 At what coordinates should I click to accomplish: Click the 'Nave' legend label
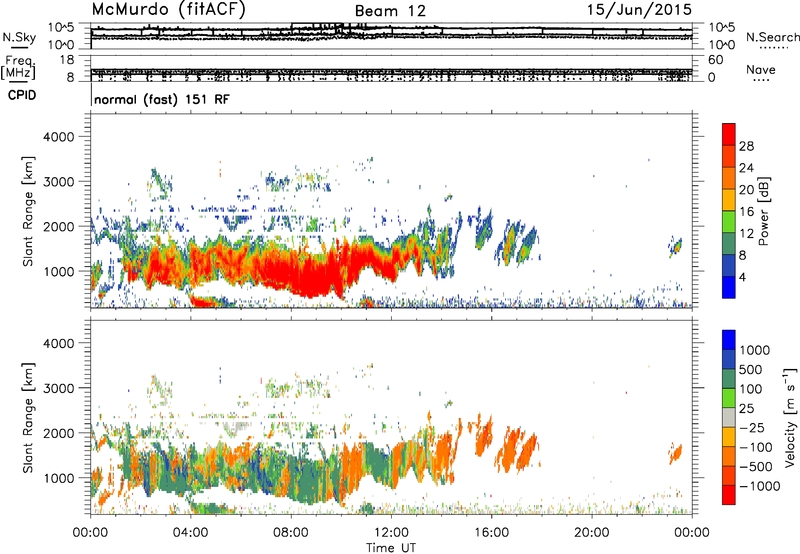coord(761,69)
